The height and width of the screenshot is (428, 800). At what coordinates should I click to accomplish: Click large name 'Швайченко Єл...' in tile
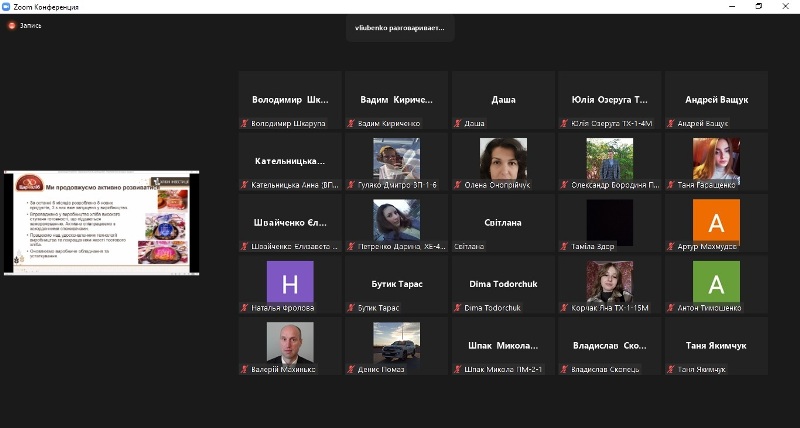(290, 223)
